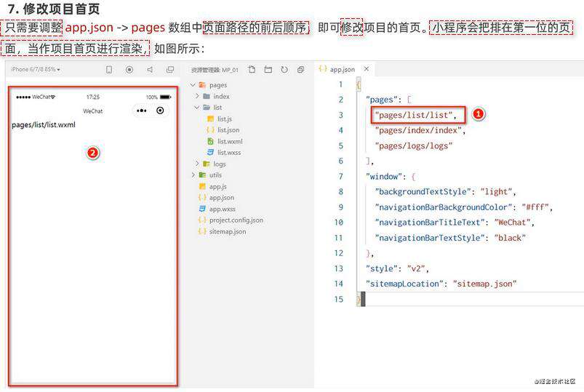Screen dimensions: 584x392
Task: Click "pages/list/list" on editor line 3
Action: click(x=413, y=115)
